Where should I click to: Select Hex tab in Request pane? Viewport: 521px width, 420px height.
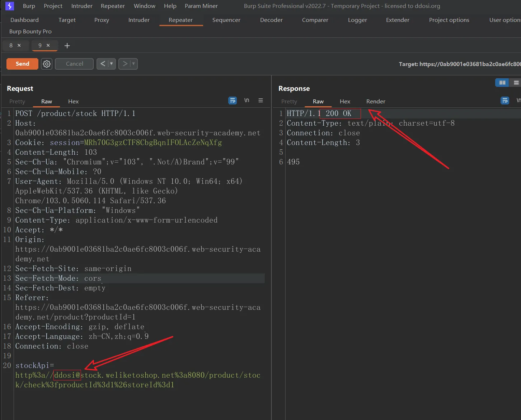[73, 102]
